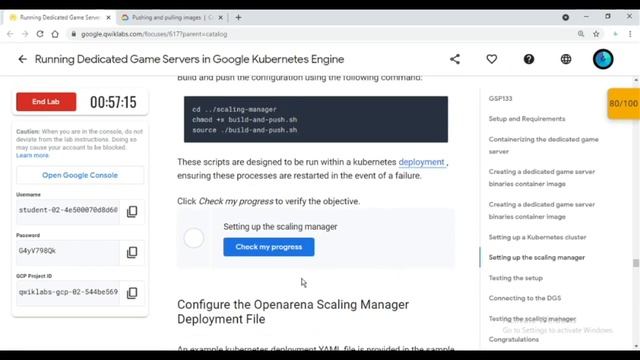Click Check my progress button
The image size is (640, 360).
[x=269, y=247]
